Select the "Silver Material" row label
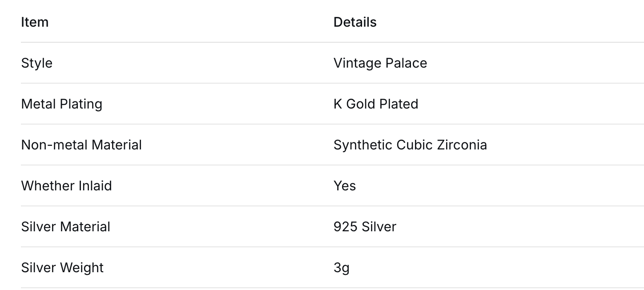Image resolution: width=644 pixels, height=290 pixels. click(x=66, y=227)
